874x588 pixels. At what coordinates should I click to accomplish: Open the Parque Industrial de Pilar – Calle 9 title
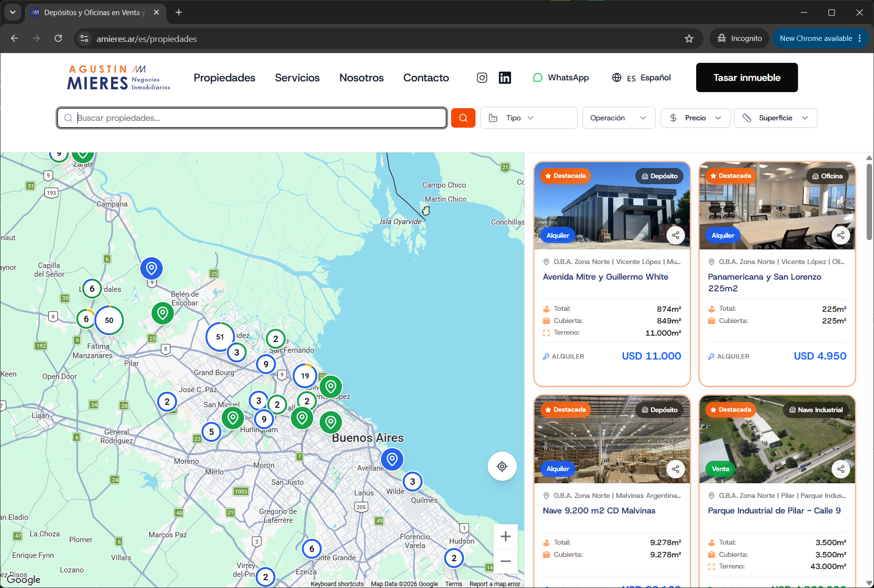(775, 511)
